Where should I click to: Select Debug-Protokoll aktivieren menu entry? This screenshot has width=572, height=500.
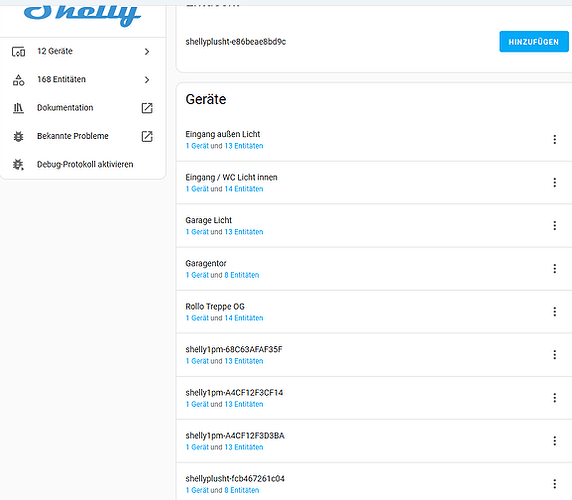click(83, 164)
